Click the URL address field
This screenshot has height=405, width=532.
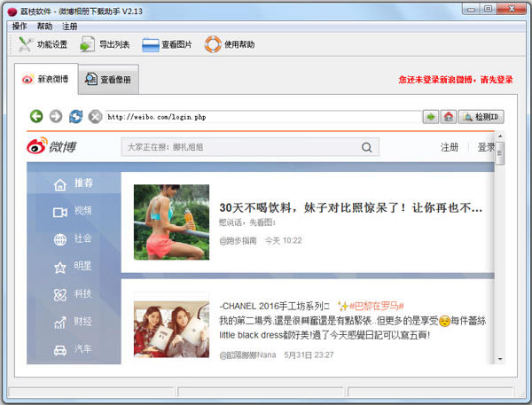(x=263, y=117)
